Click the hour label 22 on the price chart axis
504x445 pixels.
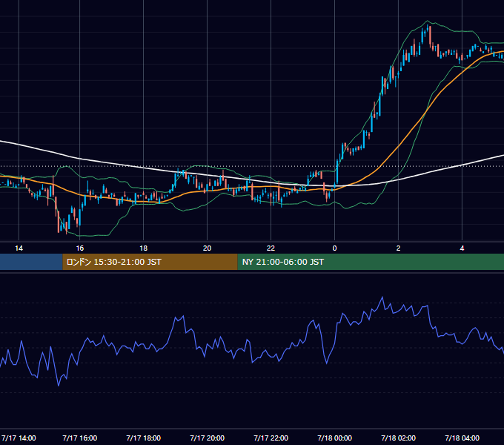pyautogui.click(x=271, y=248)
